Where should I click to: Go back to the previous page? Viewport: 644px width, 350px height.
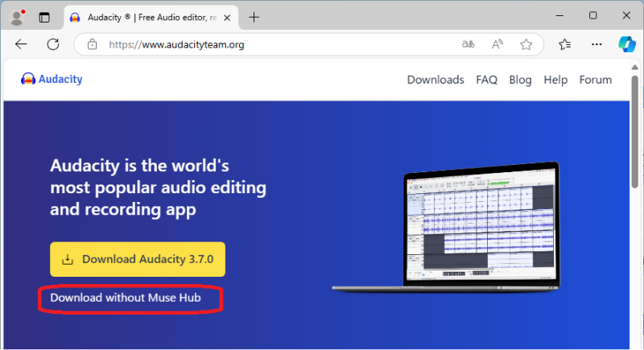(21, 44)
